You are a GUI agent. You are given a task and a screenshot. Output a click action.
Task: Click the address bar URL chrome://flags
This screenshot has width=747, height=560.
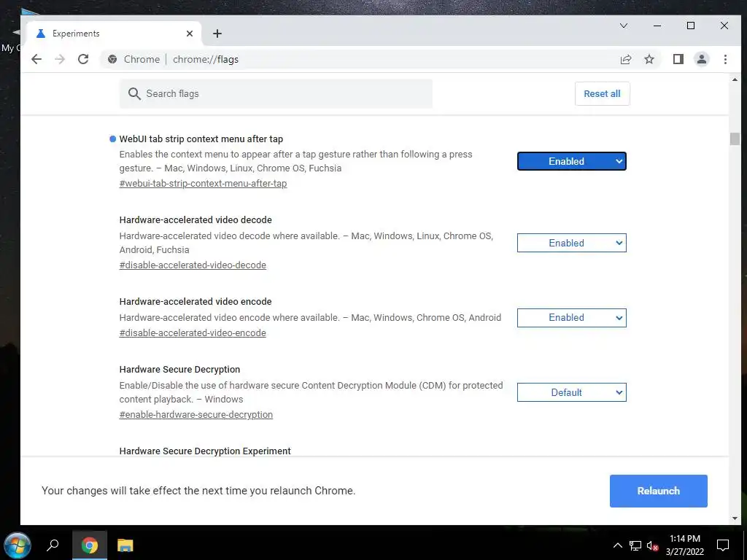point(205,59)
